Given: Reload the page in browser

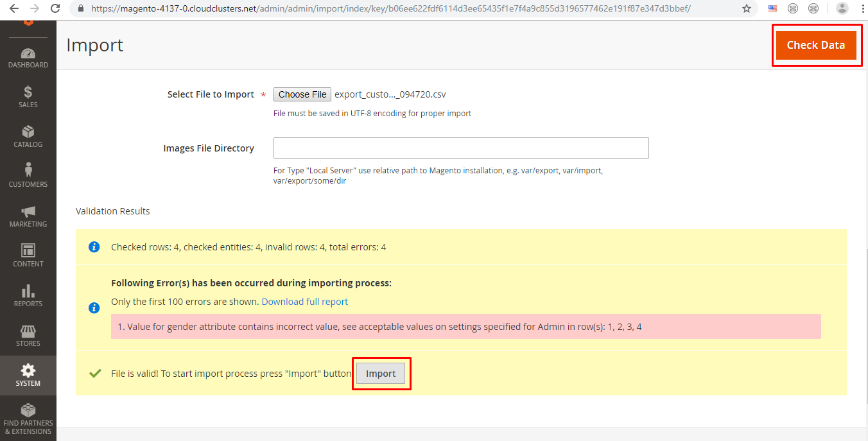Looking at the screenshot, I should click(56, 9).
